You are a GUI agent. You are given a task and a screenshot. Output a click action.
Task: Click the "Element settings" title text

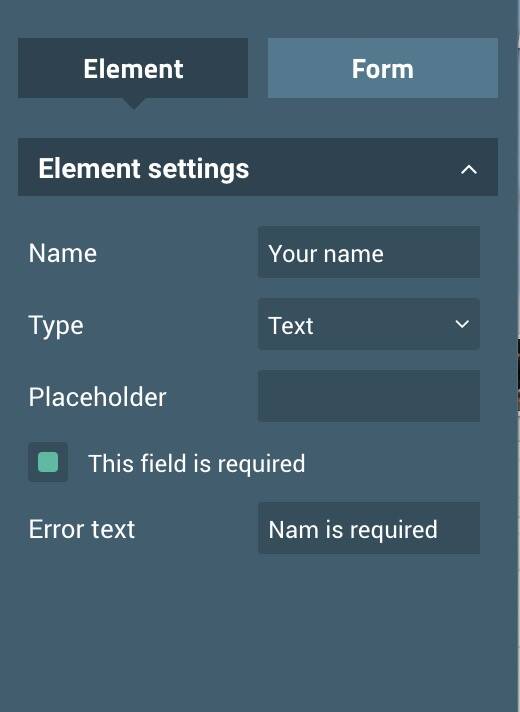[x=144, y=169]
